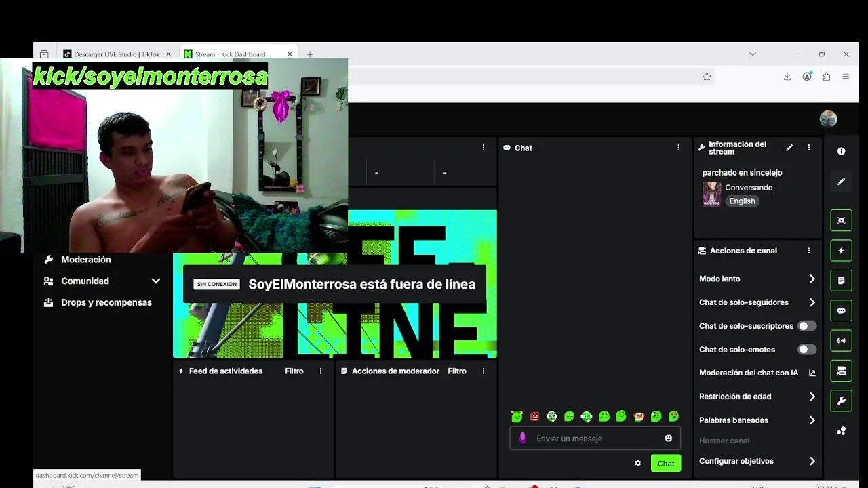Open Información del stream three-dot menu
This screenshot has height=488, width=868.
[808, 148]
